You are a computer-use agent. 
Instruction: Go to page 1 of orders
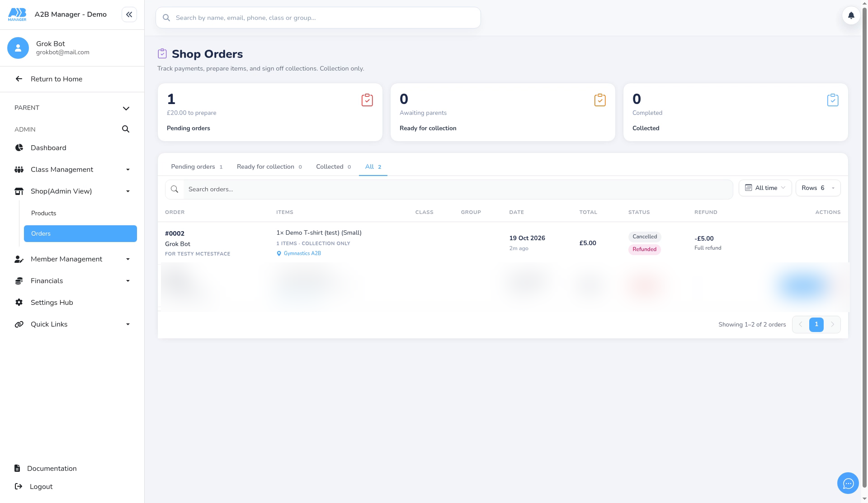816,324
